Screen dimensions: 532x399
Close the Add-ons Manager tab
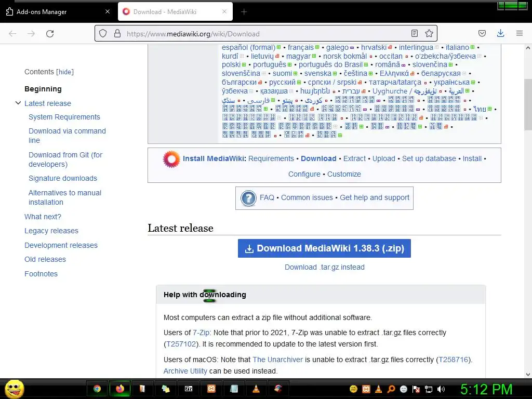(108, 11)
